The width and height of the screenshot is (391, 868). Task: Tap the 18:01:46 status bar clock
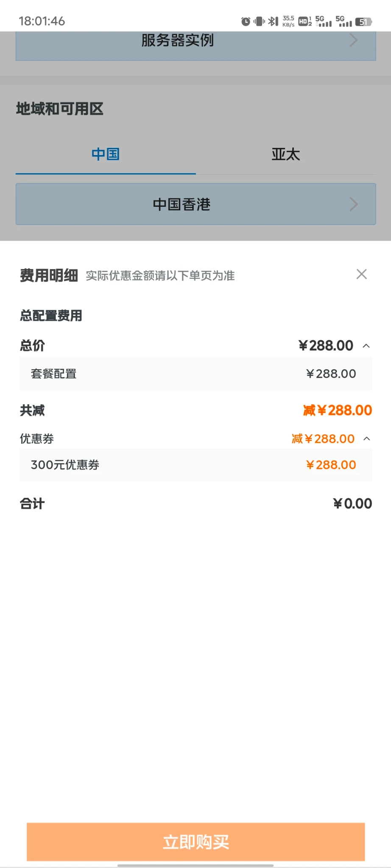tap(42, 21)
